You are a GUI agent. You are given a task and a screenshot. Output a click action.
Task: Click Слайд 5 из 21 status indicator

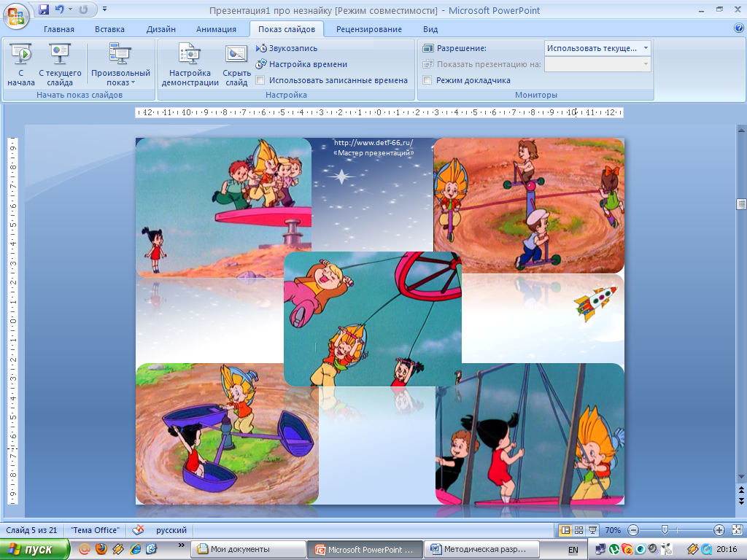pos(31,530)
